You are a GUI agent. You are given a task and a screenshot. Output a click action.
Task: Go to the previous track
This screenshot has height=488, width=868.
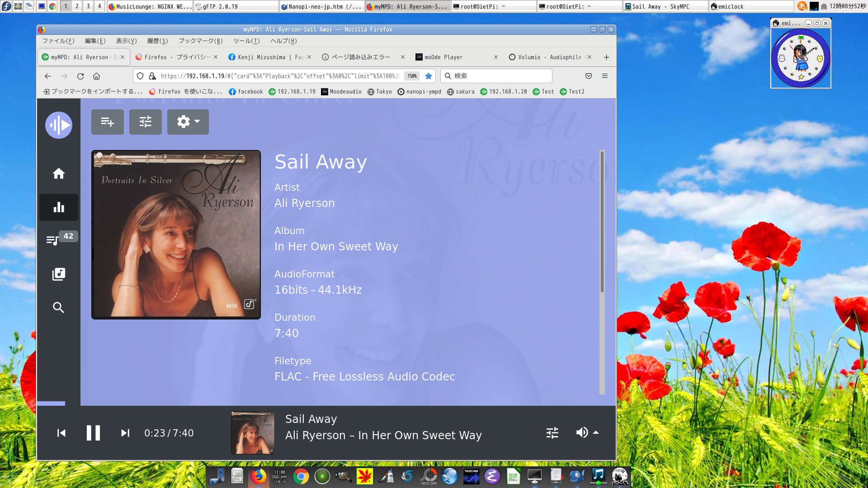click(x=61, y=433)
